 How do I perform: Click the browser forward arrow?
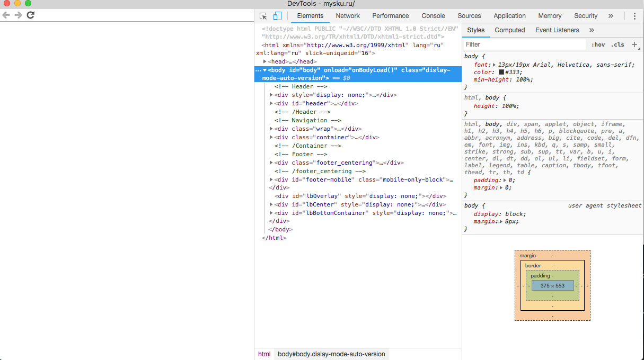(19, 15)
